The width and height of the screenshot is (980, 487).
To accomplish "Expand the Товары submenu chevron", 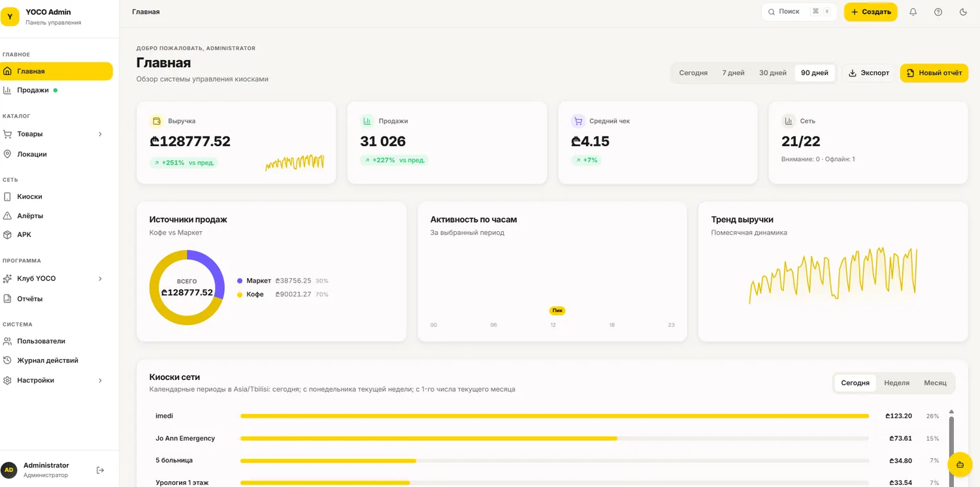I will (x=100, y=134).
